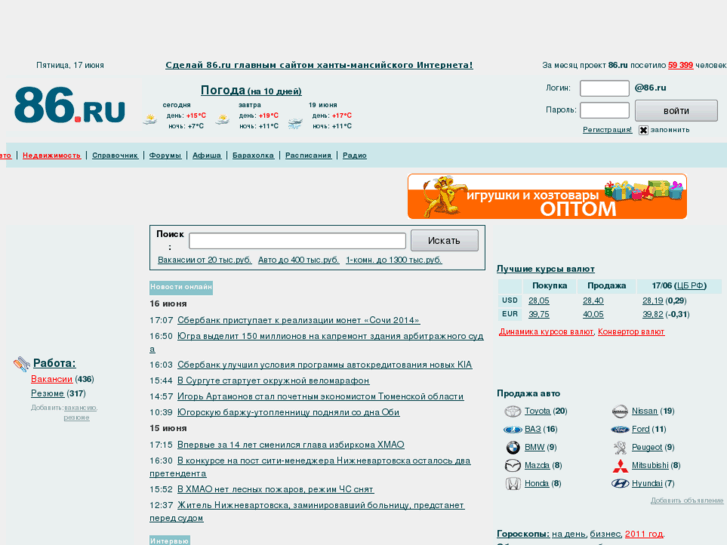Click the Nissan brand logo

coord(620,411)
